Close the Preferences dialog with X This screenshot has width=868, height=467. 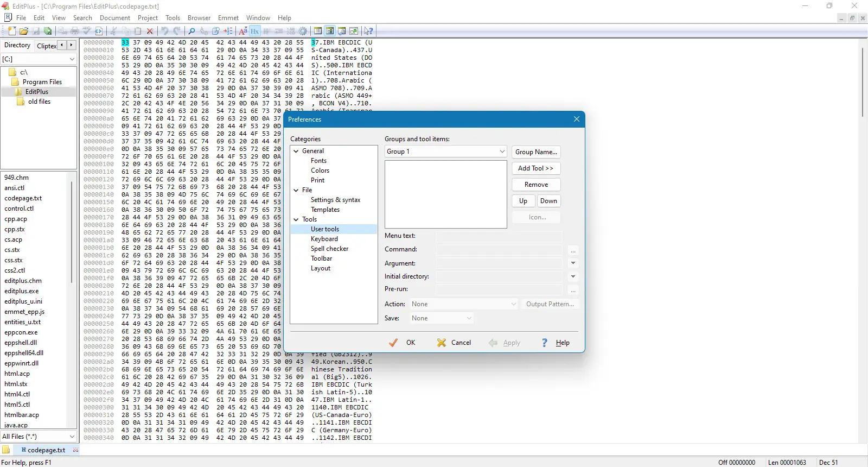(577, 119)
